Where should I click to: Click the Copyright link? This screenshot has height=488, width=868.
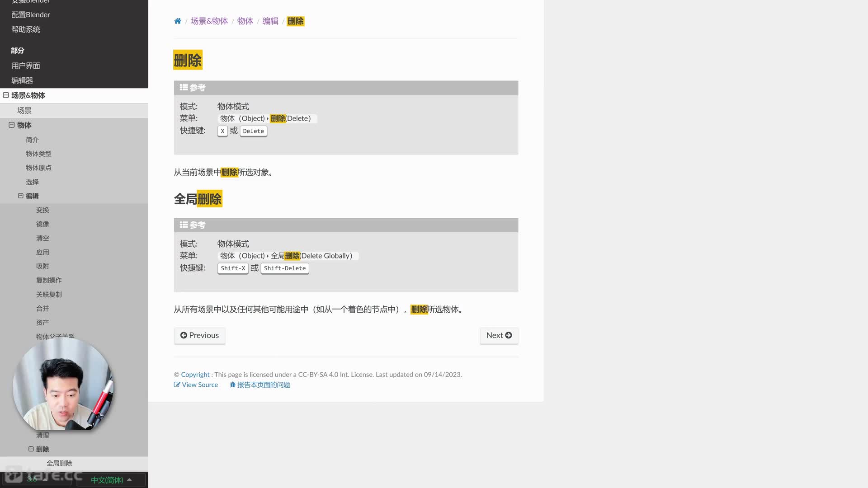195,375
